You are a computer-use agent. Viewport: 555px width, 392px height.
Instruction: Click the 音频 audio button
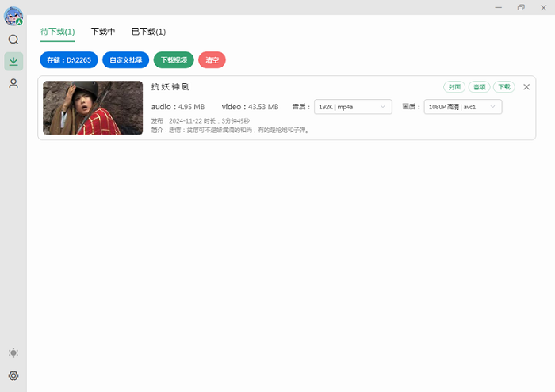(x=479, y=87)
